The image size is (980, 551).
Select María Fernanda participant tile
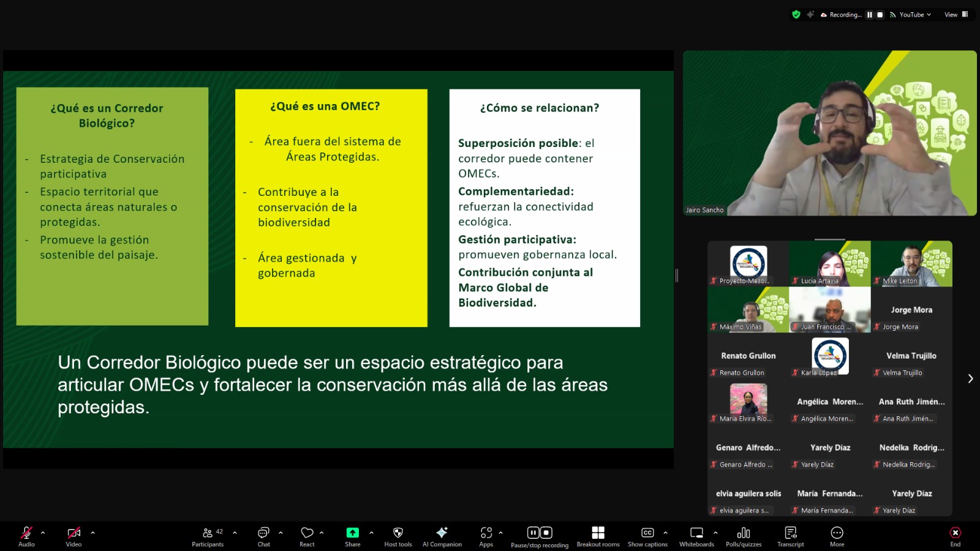(830, 493)
